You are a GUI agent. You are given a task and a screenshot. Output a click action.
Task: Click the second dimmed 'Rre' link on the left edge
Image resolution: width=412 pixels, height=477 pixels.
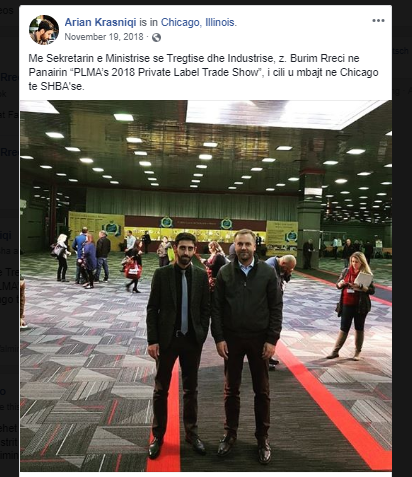(x=9, y=152)
